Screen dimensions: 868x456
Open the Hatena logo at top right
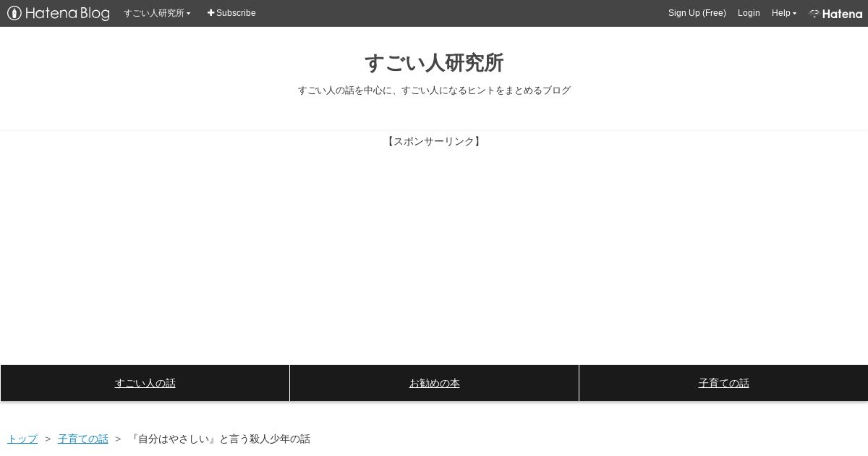(835, 14)
